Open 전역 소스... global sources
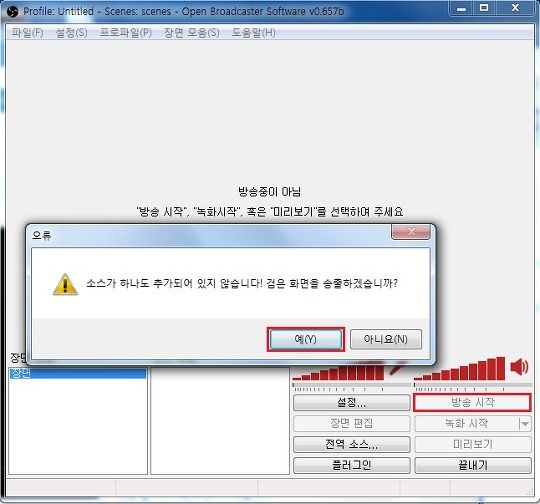This screenshot has width=540, height=504. tap(352, 444)
